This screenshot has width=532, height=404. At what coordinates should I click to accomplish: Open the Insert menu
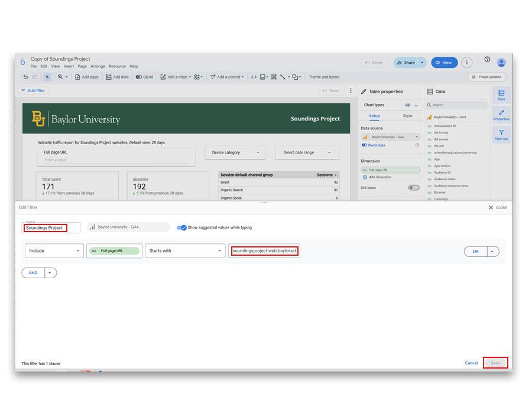[69, 66]
